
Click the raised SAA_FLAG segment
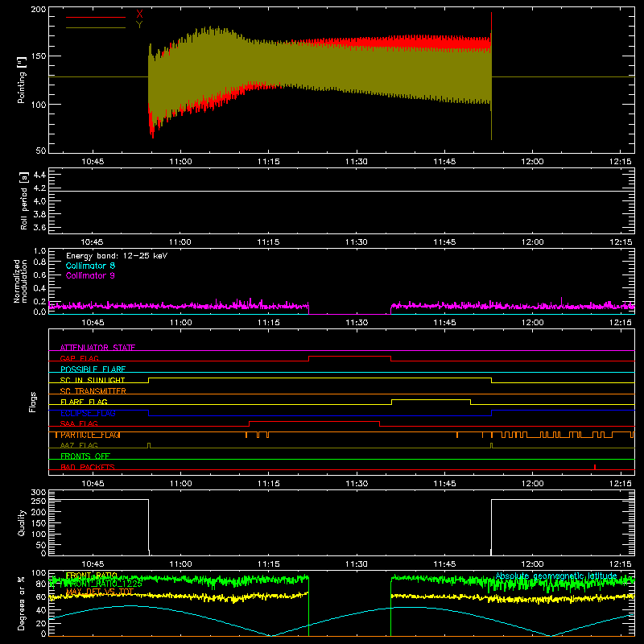click(x=314, y=421)
